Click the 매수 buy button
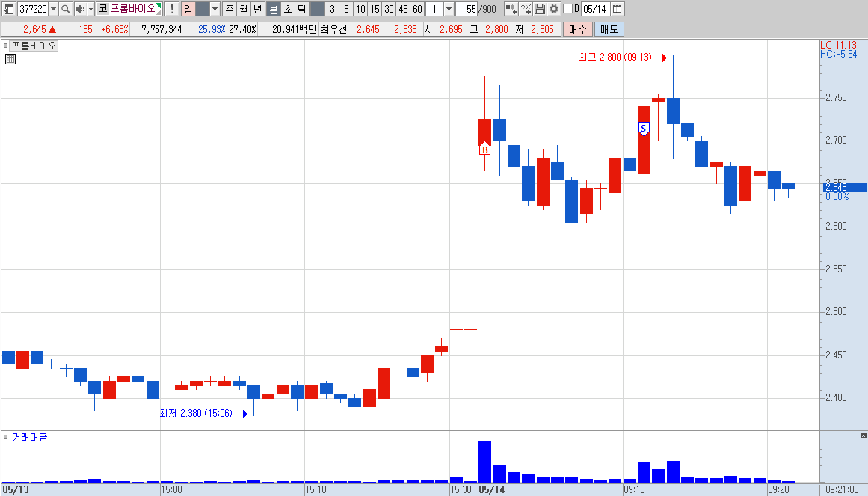The image size is (868, 496). click(x=577, y=29)
